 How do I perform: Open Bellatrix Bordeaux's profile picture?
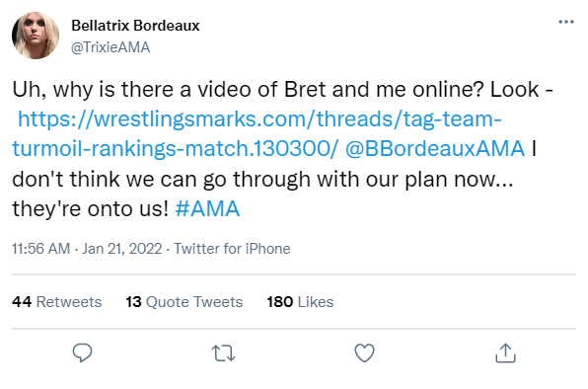pyautogui.click(x=36, y=36)
